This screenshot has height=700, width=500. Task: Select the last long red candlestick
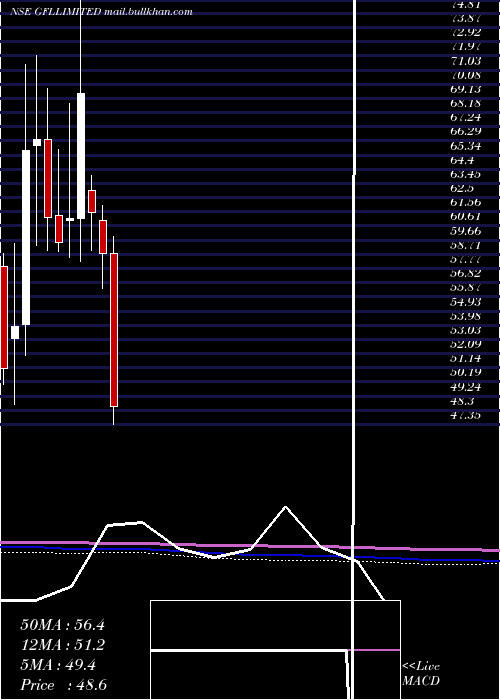pos(114,330)
